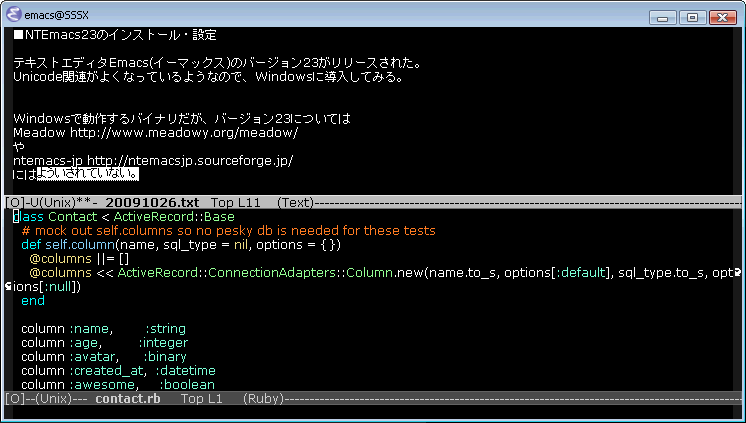Click ':avatar,' in the column list
The image size is (746, 423).
94,357
